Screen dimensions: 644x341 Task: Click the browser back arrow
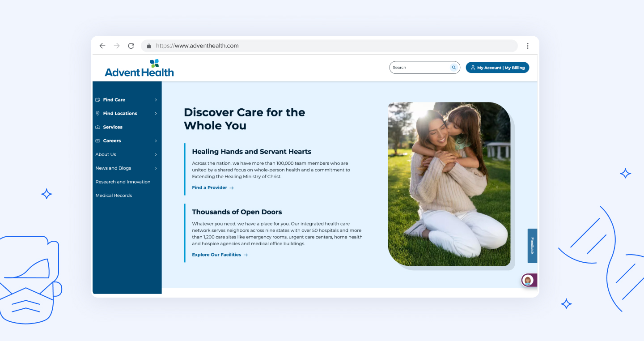tap(102, 46)
